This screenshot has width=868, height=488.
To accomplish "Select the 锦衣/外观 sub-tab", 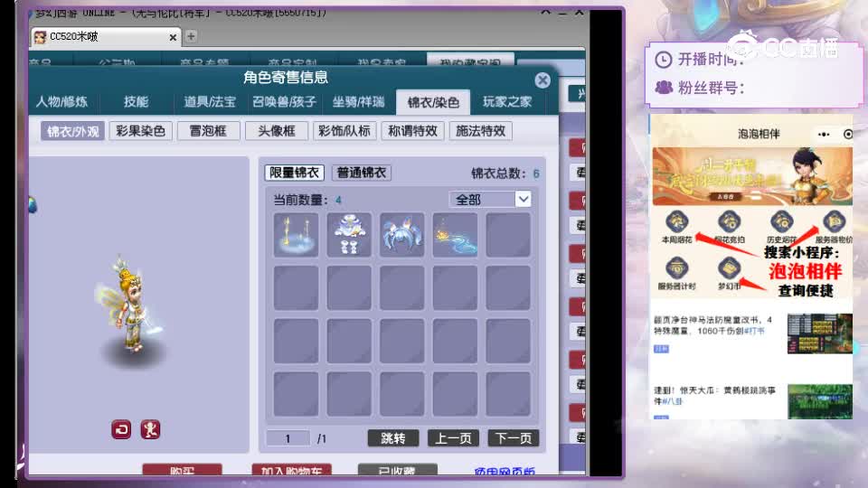I will click(x=72, y=131).
